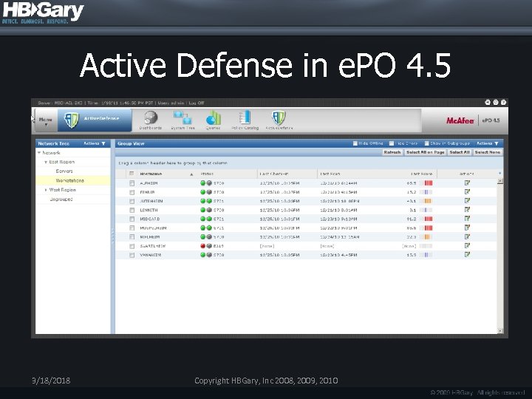Click the McAfee logo
Screen dimensions: 532x399
(x=460, y=120)
